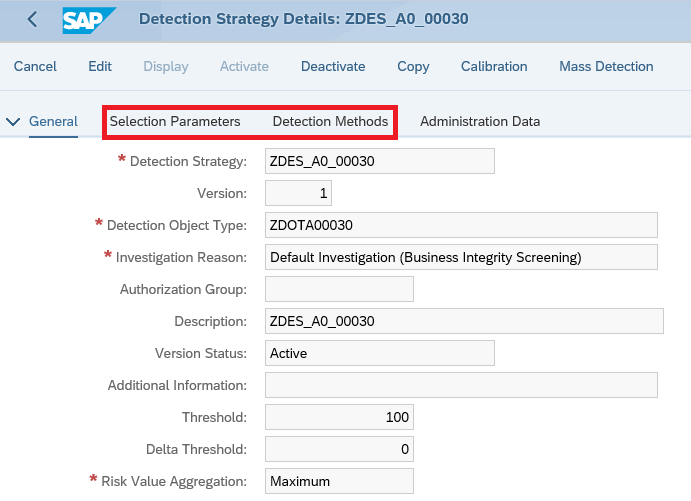The width and height of the screenshot is (691, 501).
Task: Open the Administration Data tab
Action: (x=480, y=122)
